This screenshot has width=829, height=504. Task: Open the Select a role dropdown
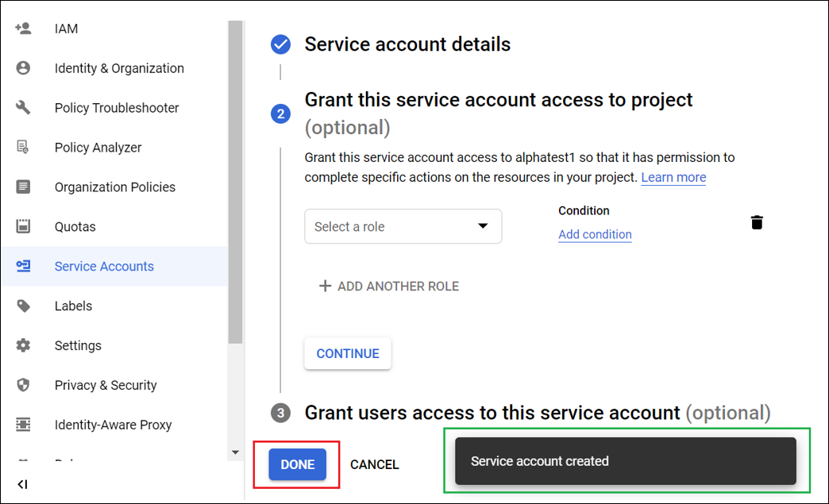403,226
